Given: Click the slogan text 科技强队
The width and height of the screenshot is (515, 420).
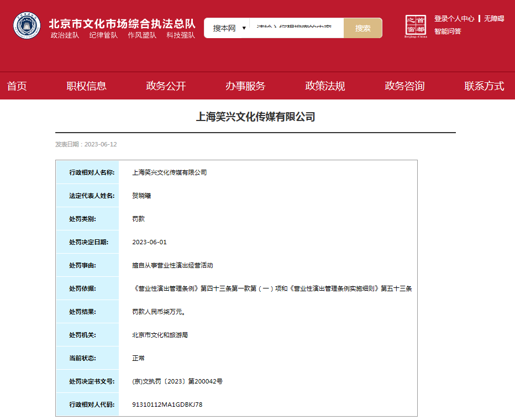Looking at the screenshot, I should coord(181,35).
